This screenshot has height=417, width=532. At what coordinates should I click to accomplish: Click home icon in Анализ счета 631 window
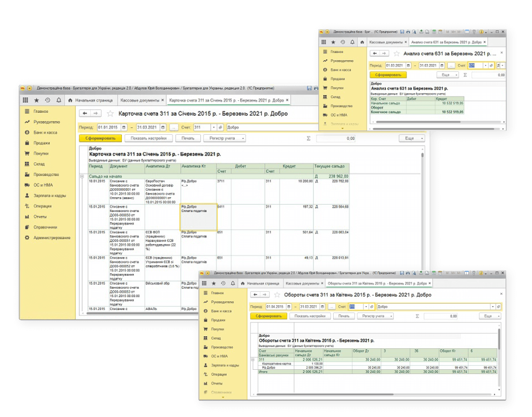362,42
